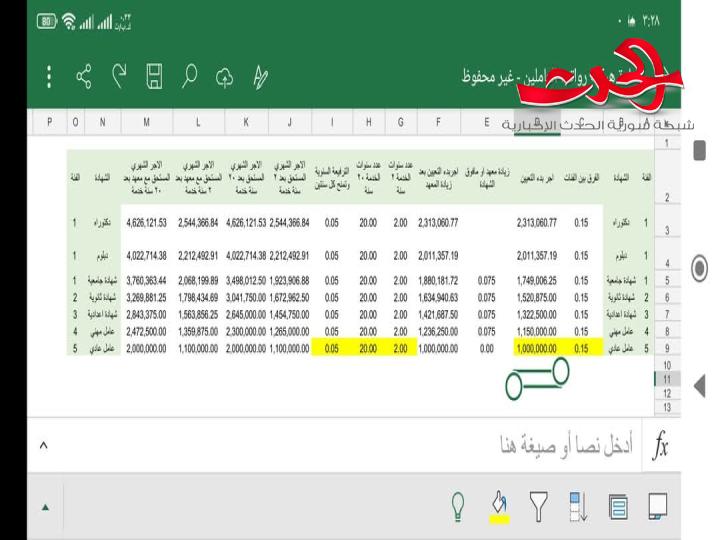Save the workbook with the floppy disk icon
The width and height of the screenshot is (720, 540).
(154, 76)
